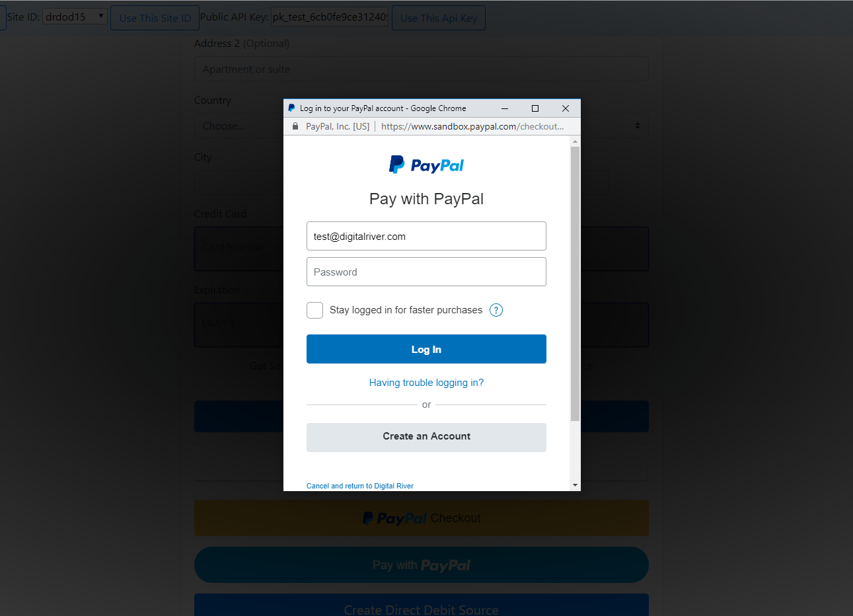
Task: Enable Stay logged in for faster purchases
Action: coord(315,310)
